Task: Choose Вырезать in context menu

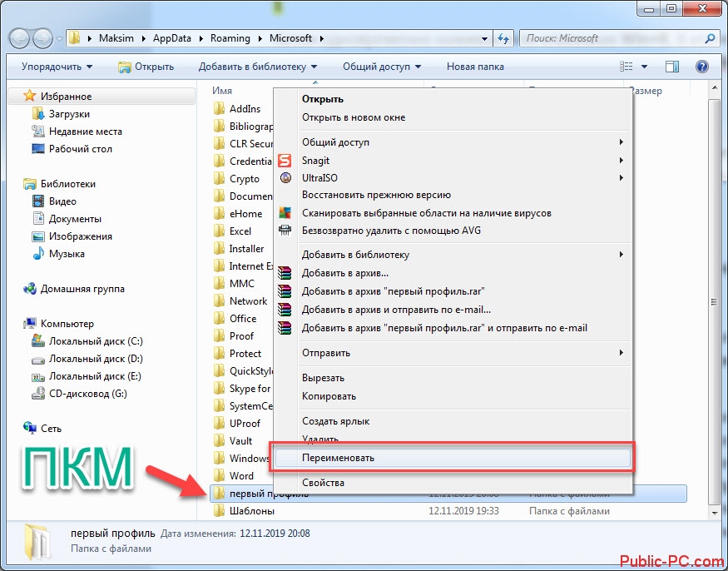Action: point(453,378)
